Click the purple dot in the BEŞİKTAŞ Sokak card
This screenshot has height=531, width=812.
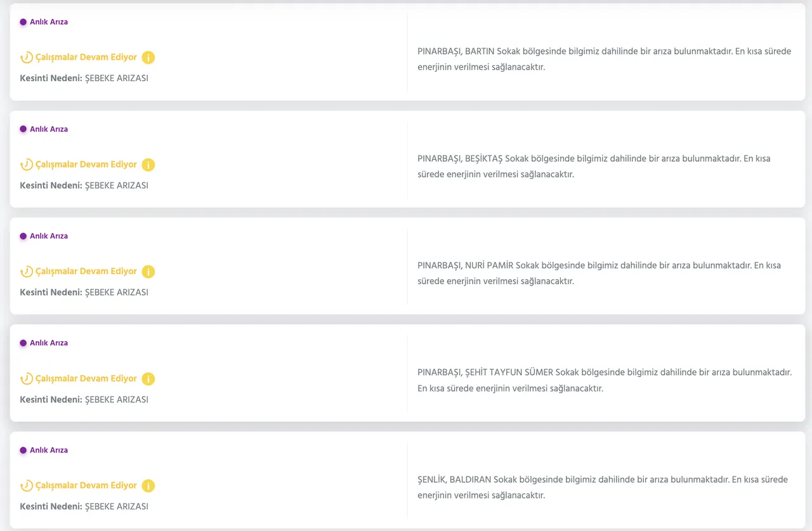click(23, 129)
